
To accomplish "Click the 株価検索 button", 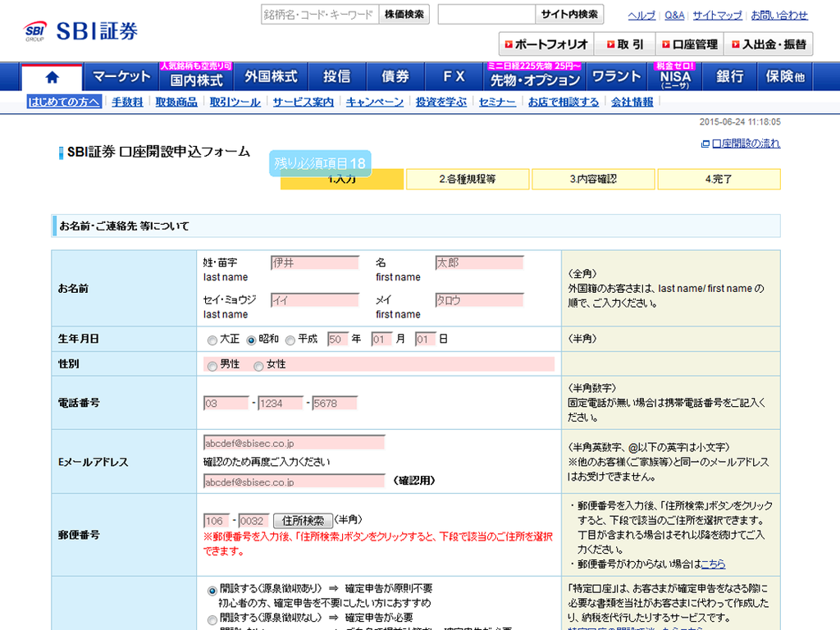I will 404,14.
